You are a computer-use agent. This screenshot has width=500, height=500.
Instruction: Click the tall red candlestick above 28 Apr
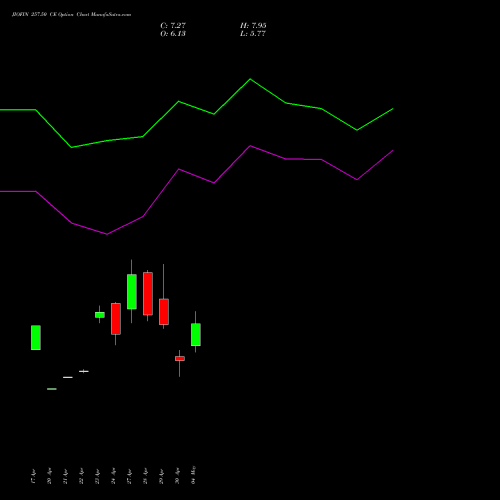click(148, 294)
